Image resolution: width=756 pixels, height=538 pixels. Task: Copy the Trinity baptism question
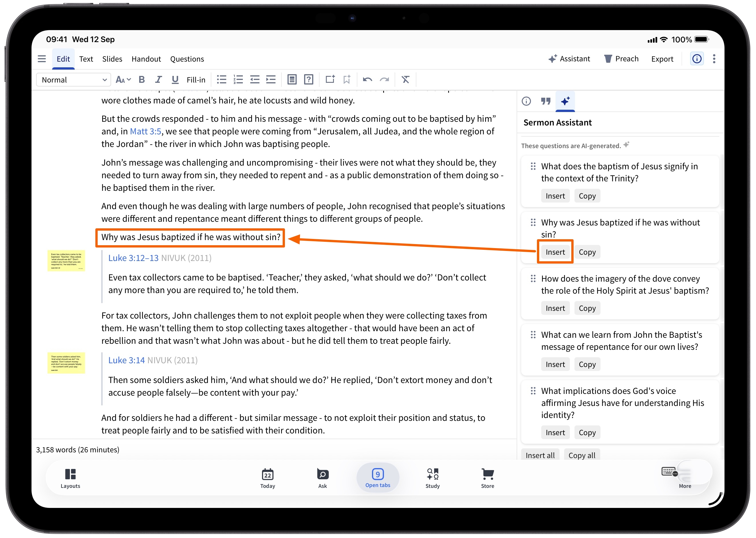click(x=587, y=196)
